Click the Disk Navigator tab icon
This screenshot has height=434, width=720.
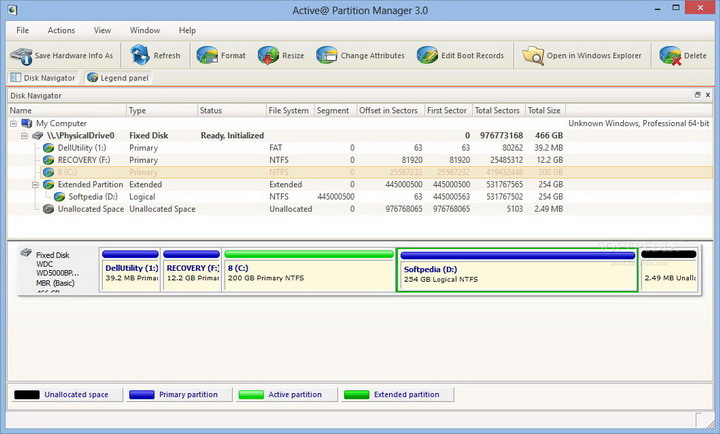[16, 78]
